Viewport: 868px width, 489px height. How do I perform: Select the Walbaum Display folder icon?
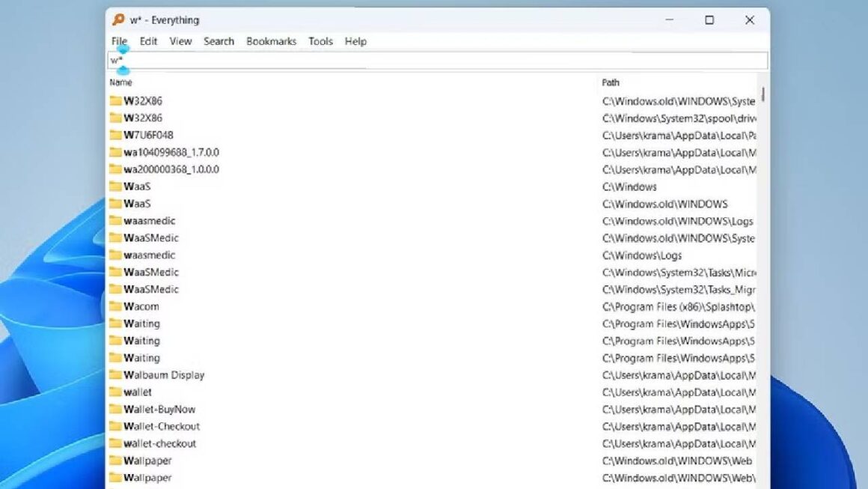(x=115, y=374)
